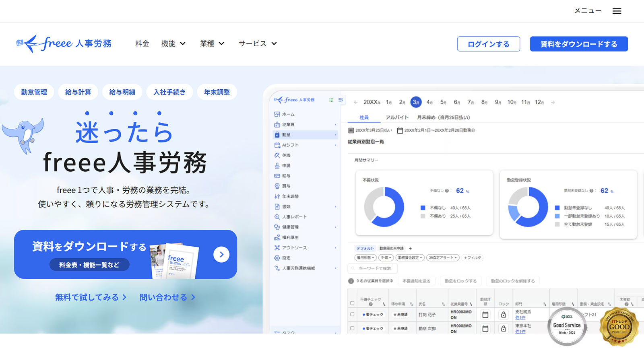
Task: Select the 勤怠締め未申請 view tab
Action: tap(392, 248)
